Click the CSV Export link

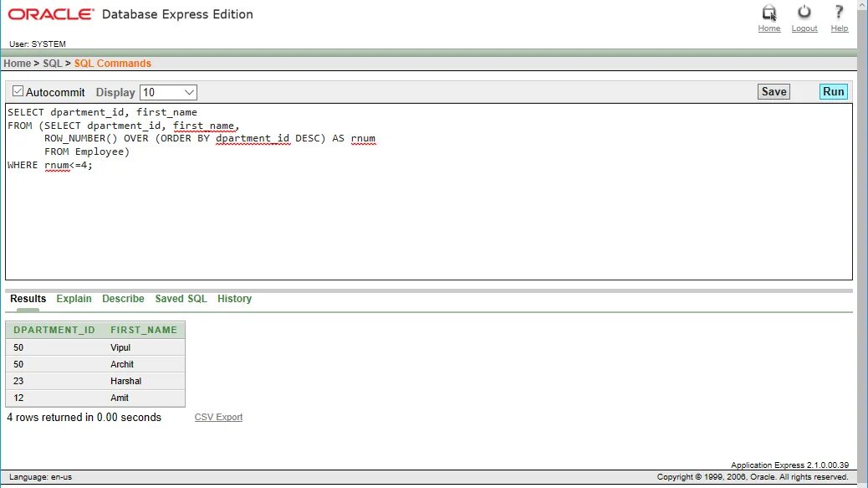coord(218,417)
